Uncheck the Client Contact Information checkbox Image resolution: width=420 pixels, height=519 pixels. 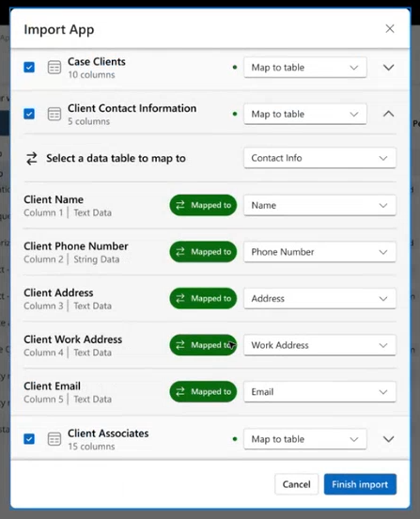[29, 114]
